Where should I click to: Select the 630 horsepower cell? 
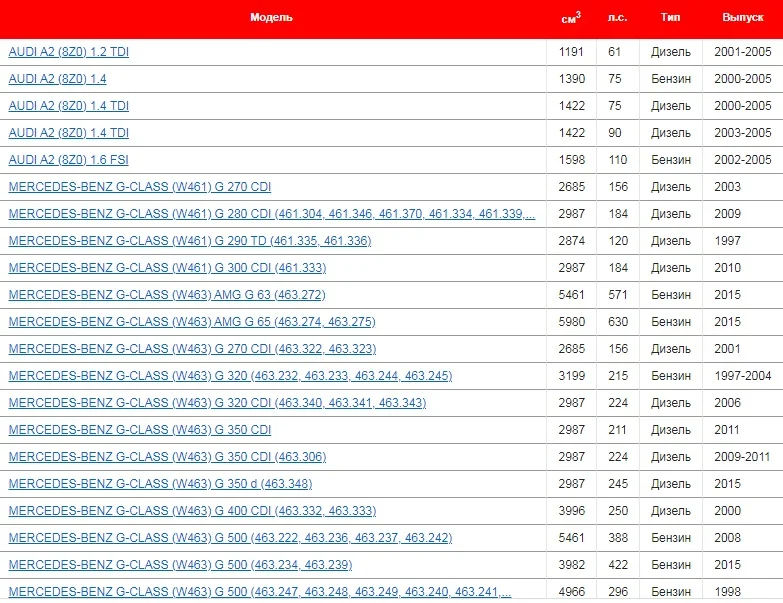tap(618, 321)
